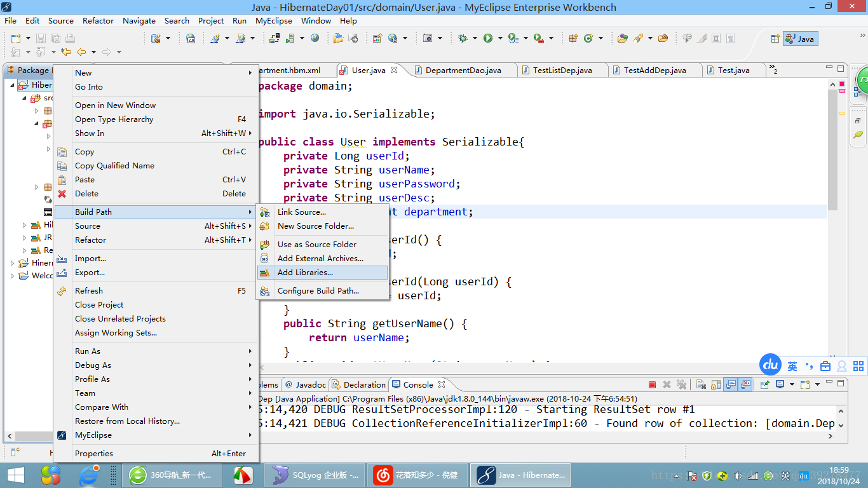
Task: Switch to TestListDep.java editor tab
Action: pyautogui.click(x=562, y=71)
